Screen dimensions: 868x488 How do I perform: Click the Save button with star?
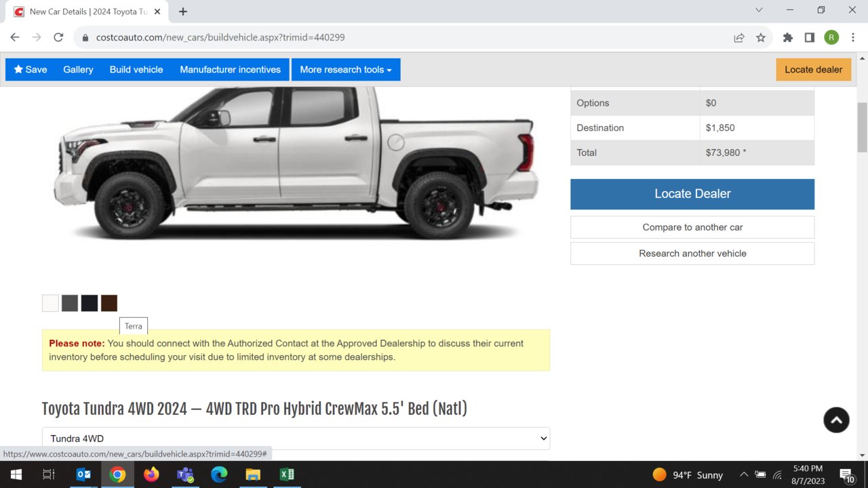[x=31, y=69]
